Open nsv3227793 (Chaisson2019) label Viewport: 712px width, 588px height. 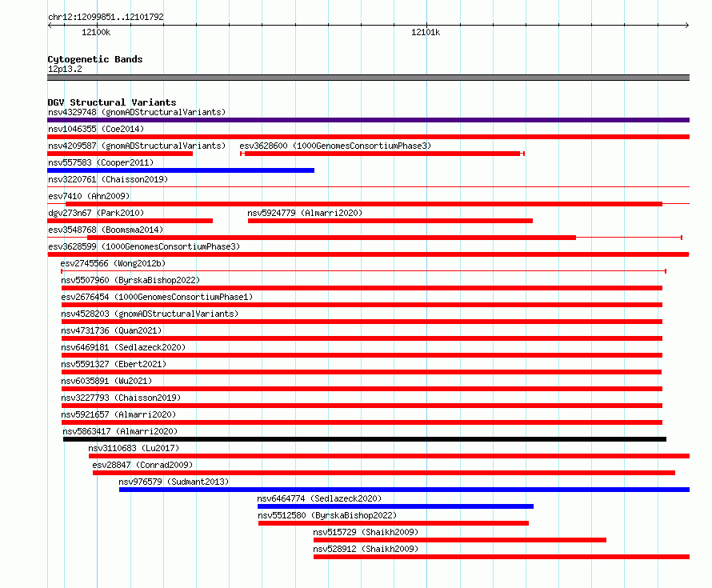click(121, 398)
